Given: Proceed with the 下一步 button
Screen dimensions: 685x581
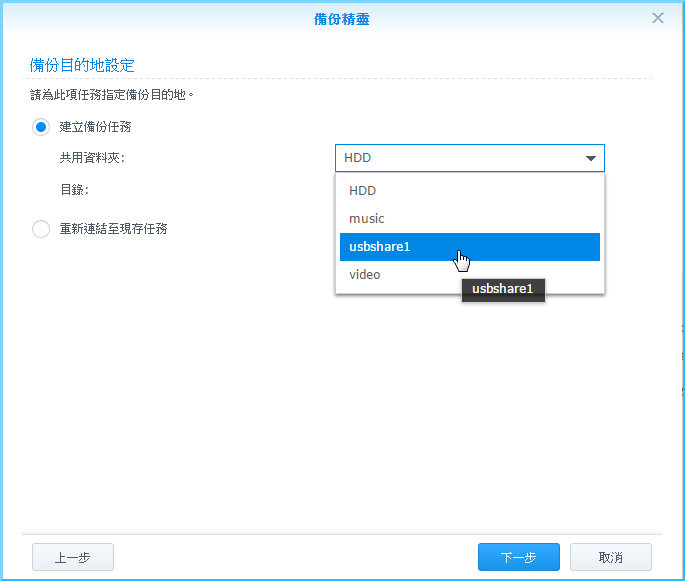Looking at the screenshot, I should click(518, 557).
